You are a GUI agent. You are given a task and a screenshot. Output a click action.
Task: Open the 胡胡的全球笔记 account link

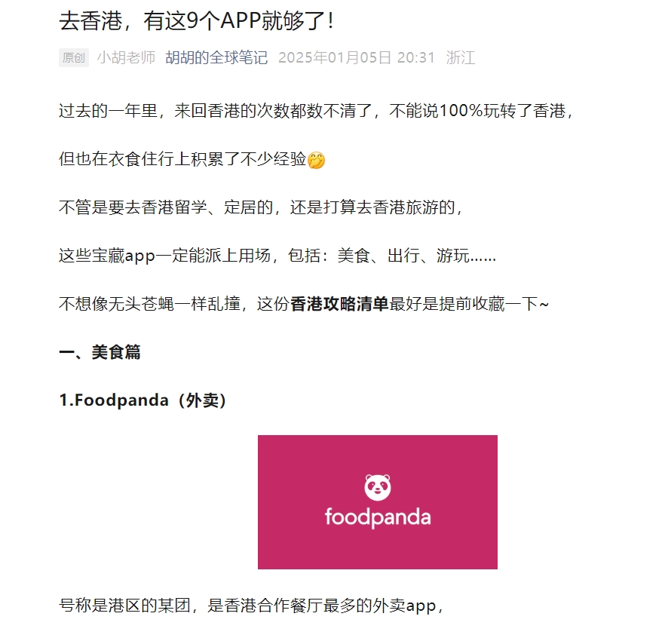click(x=216, y=57)
